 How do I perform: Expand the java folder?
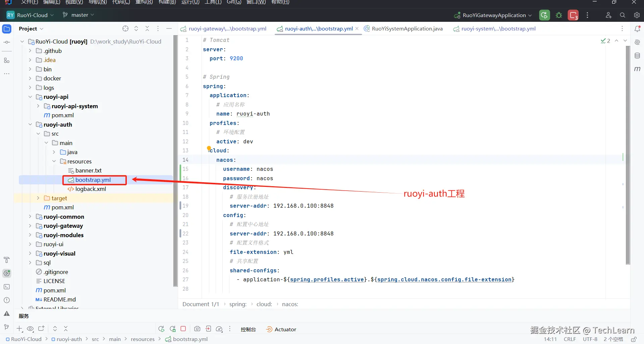[x=54, y=152]
